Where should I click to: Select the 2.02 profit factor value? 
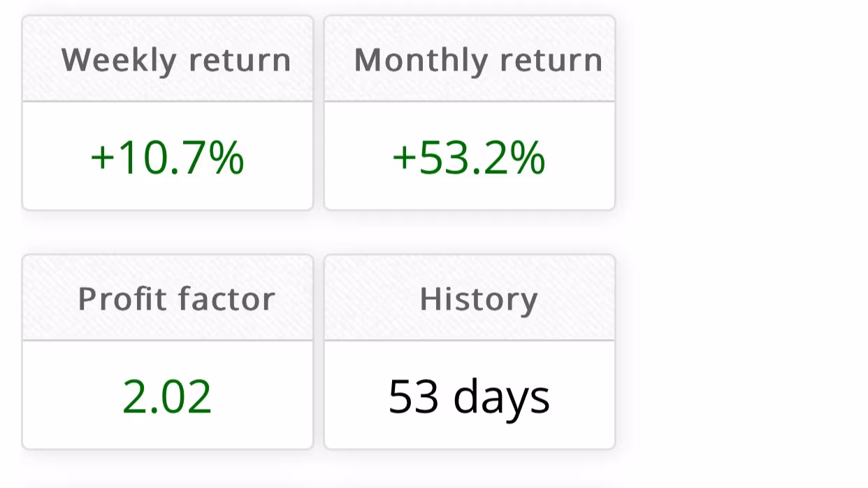point(167,396)
